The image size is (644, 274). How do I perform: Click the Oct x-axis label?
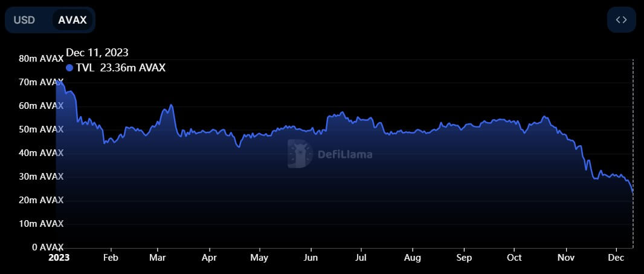(x=514, y=256)
